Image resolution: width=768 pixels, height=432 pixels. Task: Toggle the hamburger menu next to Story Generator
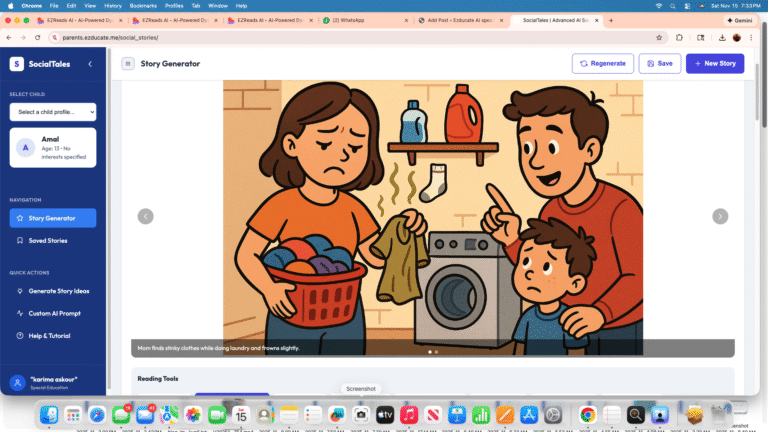[x=128, y=64]
